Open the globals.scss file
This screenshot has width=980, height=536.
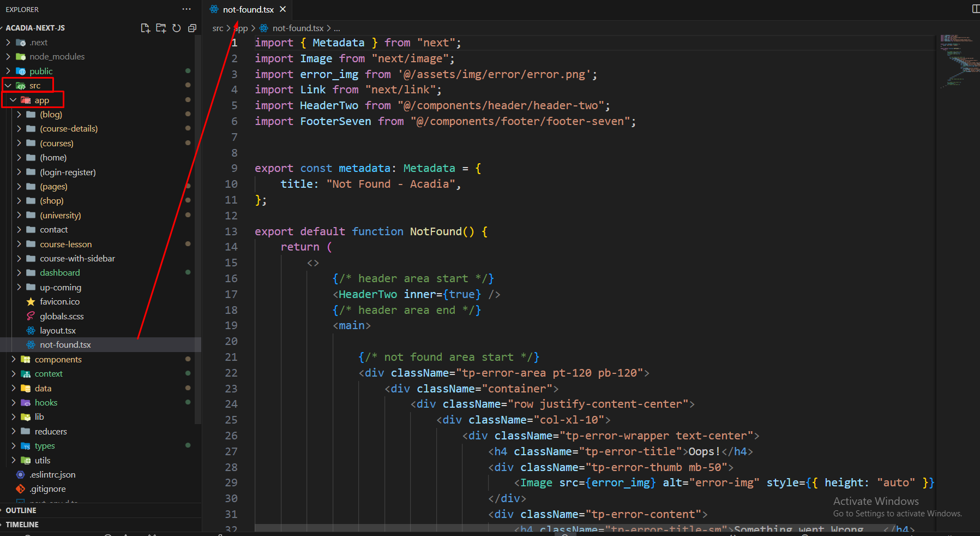click(62, 317)
